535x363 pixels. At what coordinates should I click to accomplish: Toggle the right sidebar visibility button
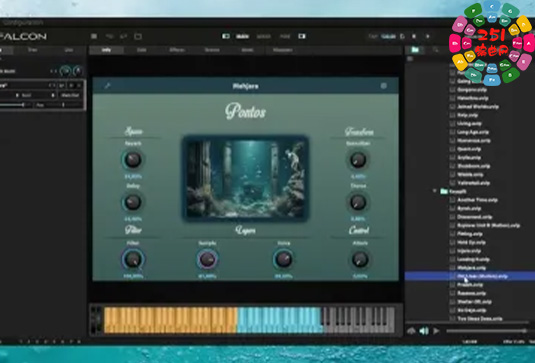tap(302, 36)
